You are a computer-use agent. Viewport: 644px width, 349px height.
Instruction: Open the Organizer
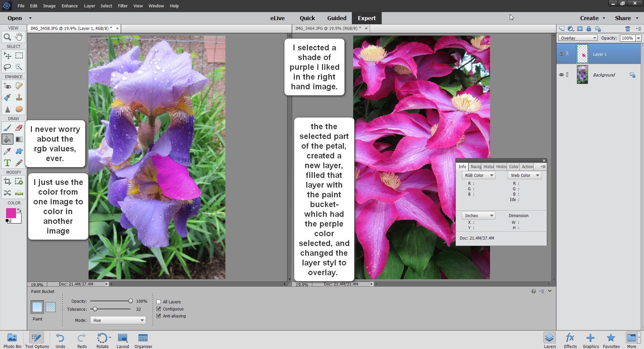pyautogui.click(x=143, y=338)
